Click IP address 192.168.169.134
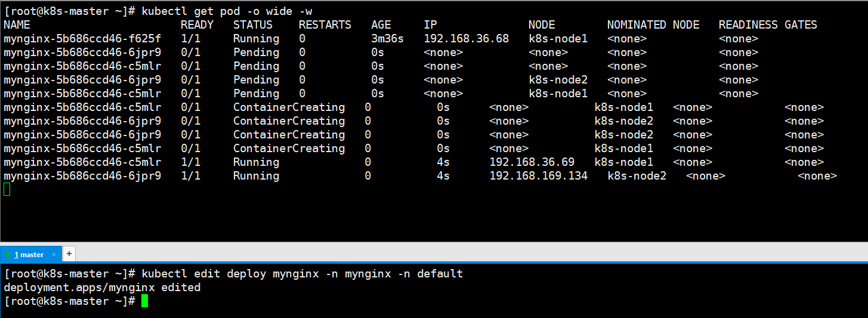 (539, 175)
